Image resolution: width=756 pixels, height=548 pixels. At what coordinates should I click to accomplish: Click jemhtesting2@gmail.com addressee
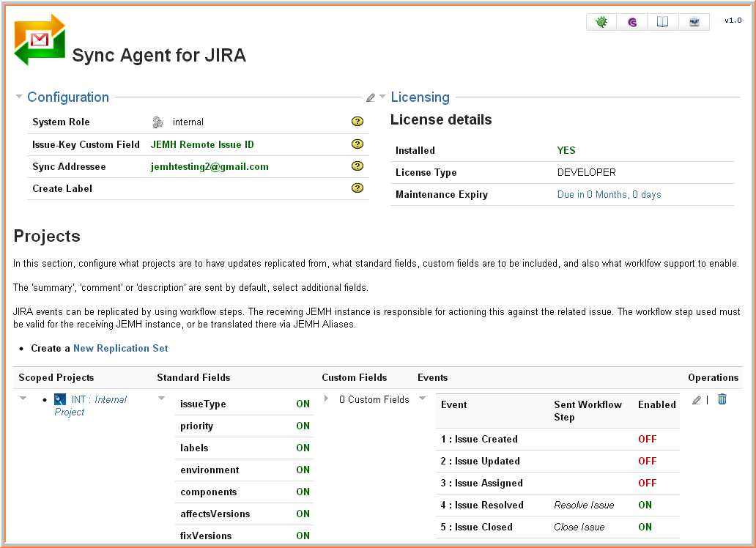click(x=210, y=167)
